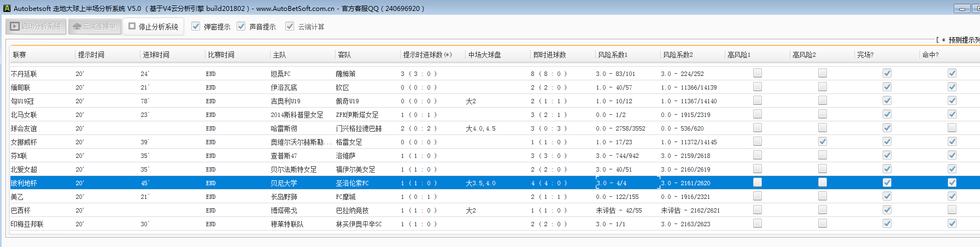Screen dimensions: 980x247
Task: Click the 风险系数1 column header
Action: click(x=613, y=55)
